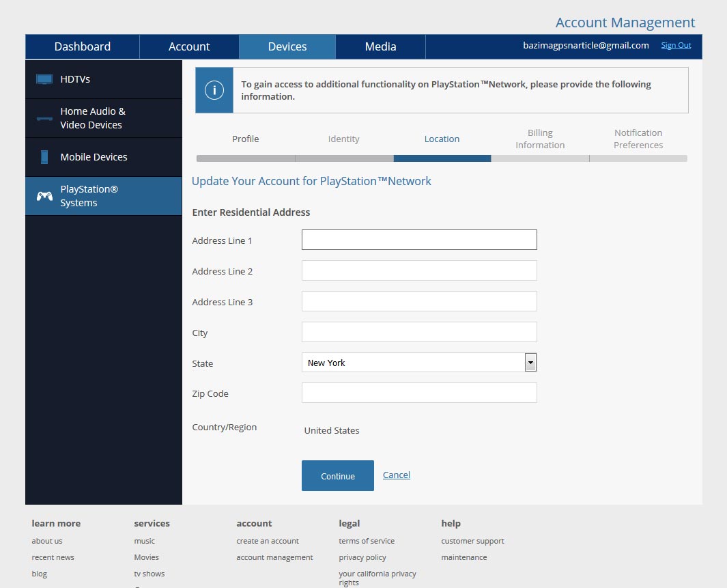
Task: Click the HDTVs television icon
Action: (x=44, y=79)
